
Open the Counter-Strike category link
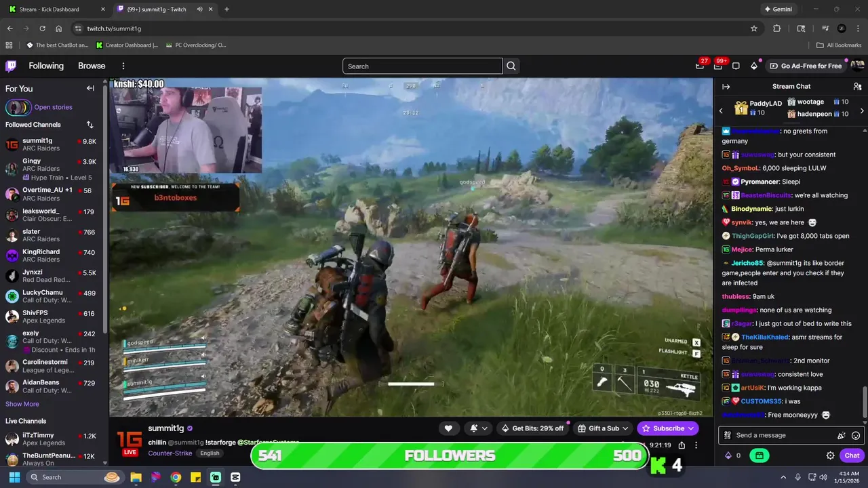click(x=170, y=453)
